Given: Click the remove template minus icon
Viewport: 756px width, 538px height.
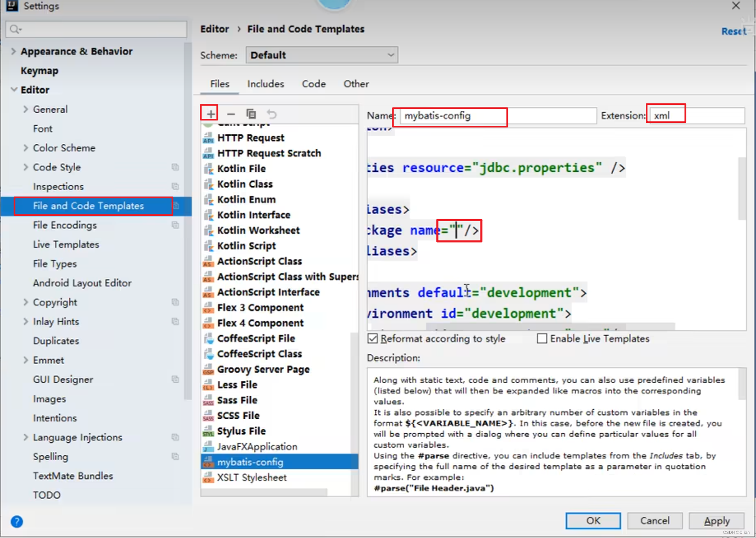Looking at the screenshot, I should [x=231, y=114].
